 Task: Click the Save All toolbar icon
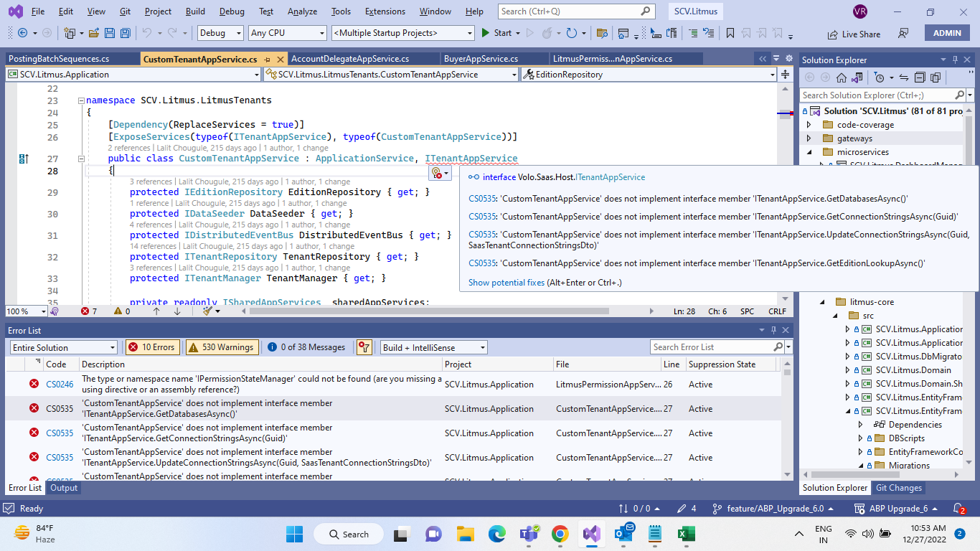pos(126,33)
